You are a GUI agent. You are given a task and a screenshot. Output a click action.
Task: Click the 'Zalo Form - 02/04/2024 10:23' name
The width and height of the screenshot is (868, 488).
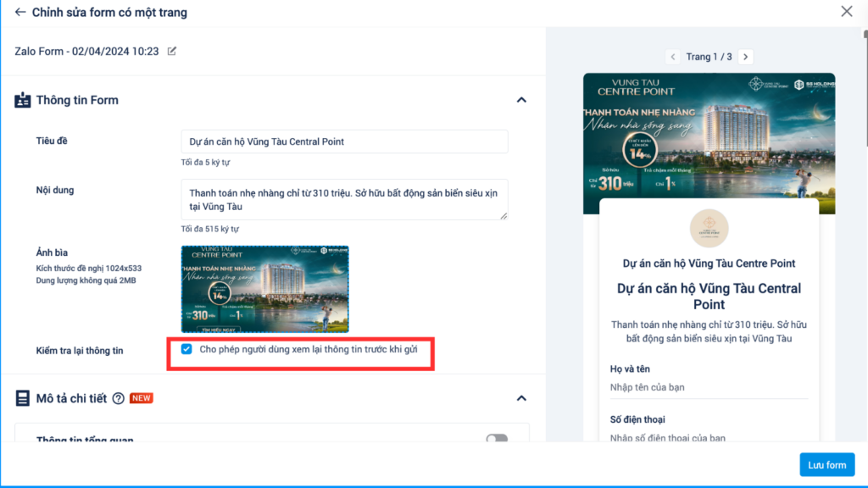[x=87, y=52]
